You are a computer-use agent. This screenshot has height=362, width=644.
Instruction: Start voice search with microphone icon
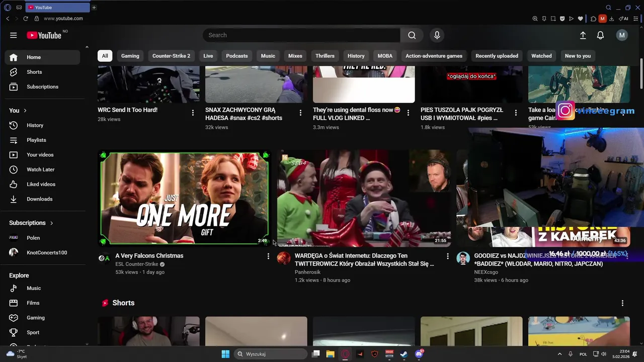click(437, 35)
